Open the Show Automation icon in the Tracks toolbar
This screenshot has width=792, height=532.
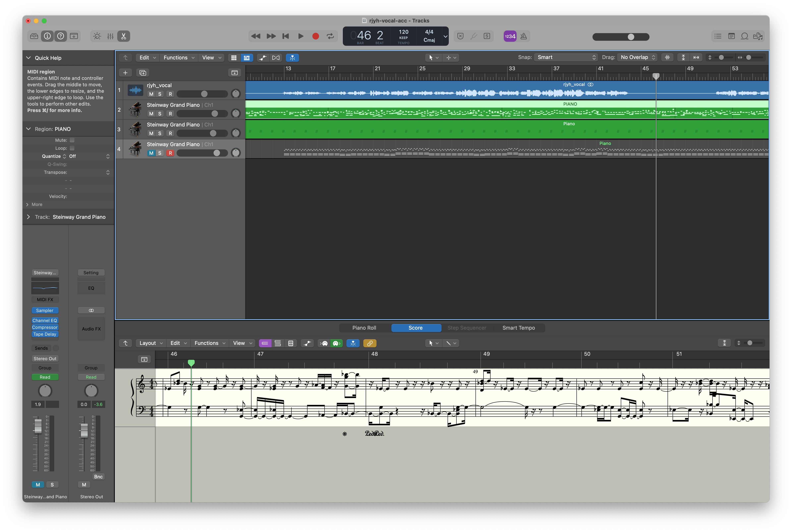[x=263, y=58]
